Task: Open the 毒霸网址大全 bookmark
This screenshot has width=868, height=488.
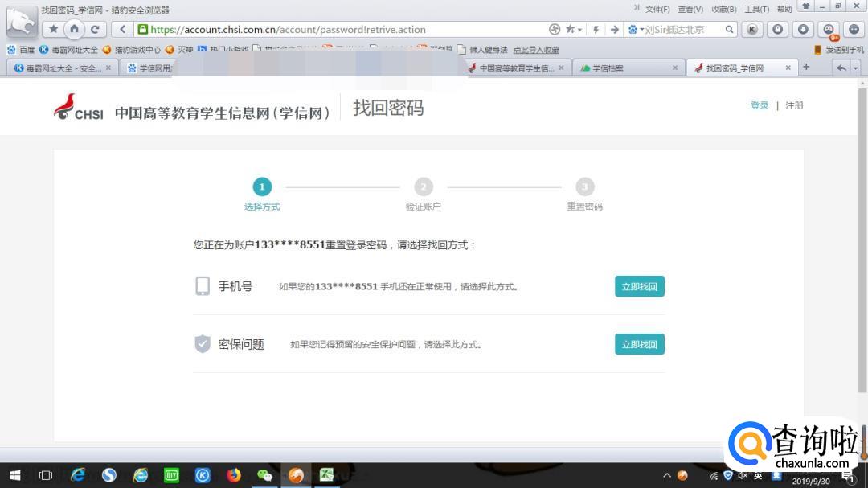Action: (68, 50)
